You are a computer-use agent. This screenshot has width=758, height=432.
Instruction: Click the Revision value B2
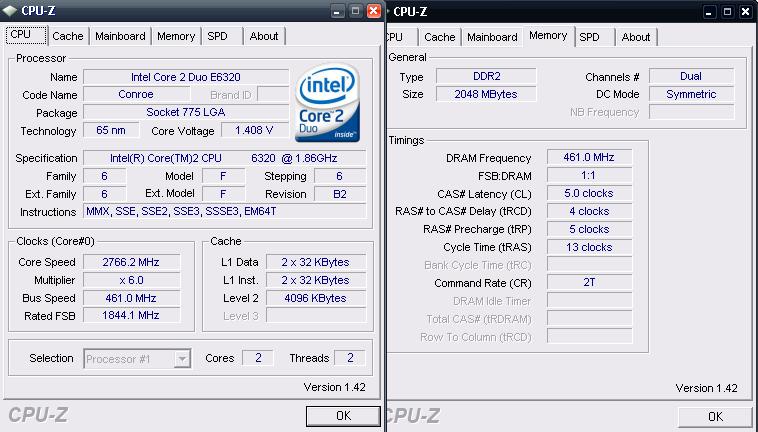pyautogui.click(x=340, y=194)
